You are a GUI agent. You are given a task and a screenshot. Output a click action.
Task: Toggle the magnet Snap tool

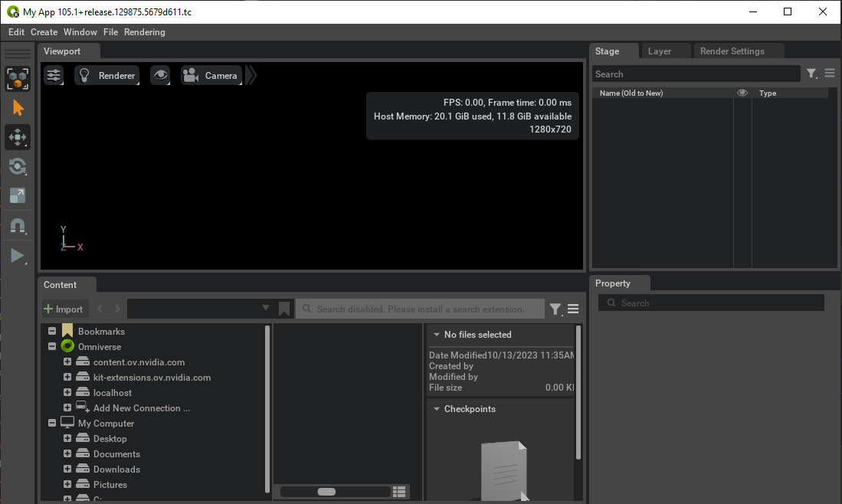point(18,226)
